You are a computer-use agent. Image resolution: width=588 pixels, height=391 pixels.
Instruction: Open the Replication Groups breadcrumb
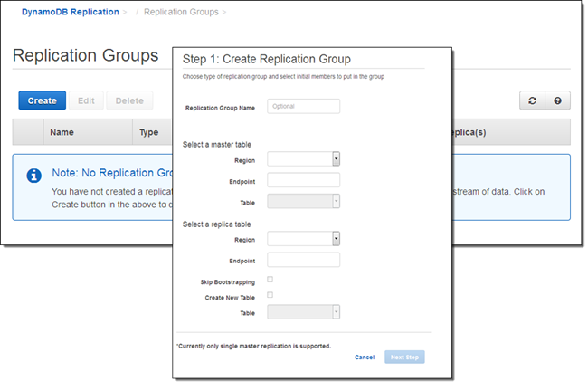180,12
